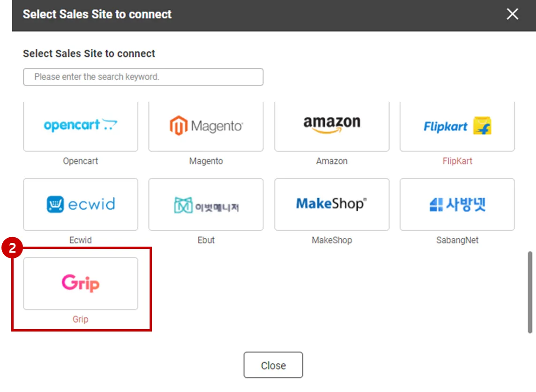Viewport: 536px width, 392px height.
Task: Pick the MakeShop logo tile
Action: tap(332, 204)
